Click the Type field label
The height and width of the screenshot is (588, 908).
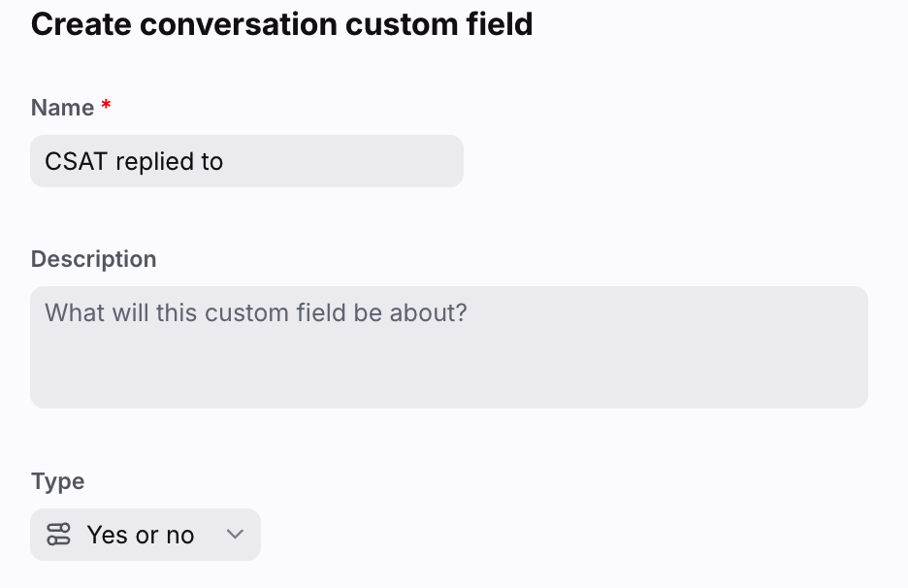(x=58, y=481)
